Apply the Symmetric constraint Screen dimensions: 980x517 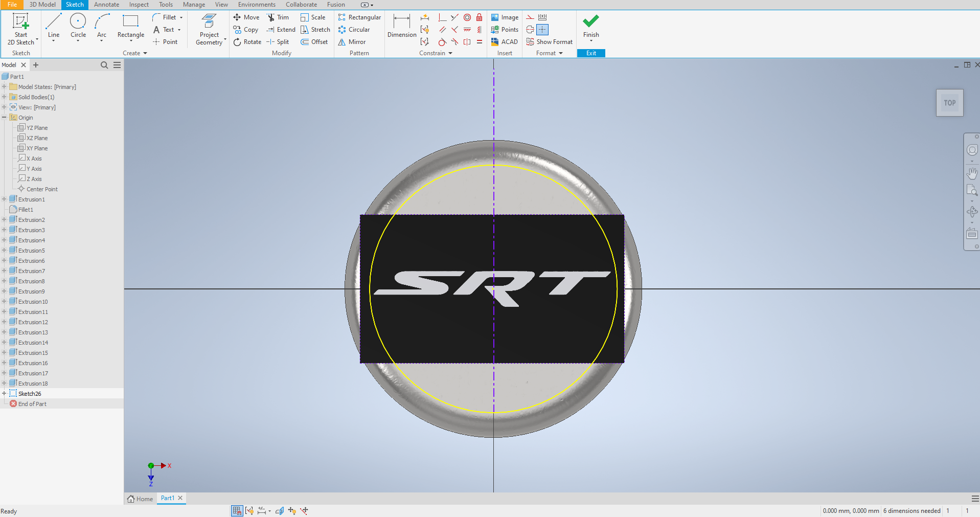pyautogui.click(x=467, y=42)
